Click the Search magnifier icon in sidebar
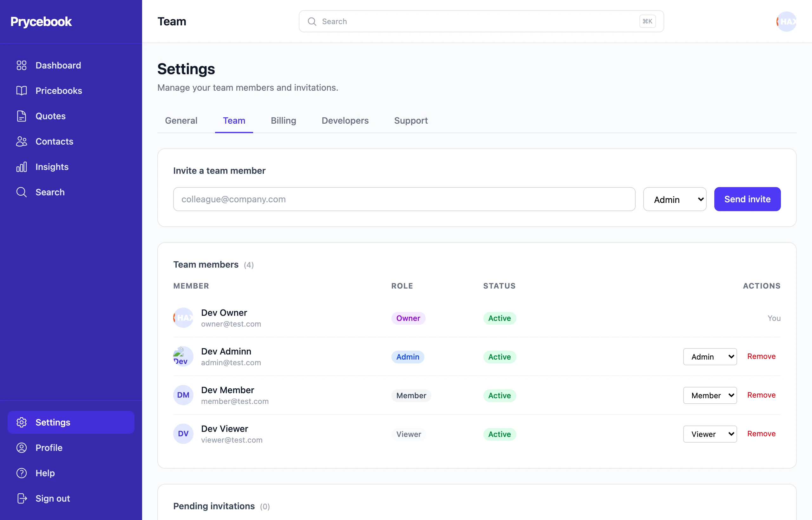Screen dimensions: 812x520 click(x=21, y=192)
